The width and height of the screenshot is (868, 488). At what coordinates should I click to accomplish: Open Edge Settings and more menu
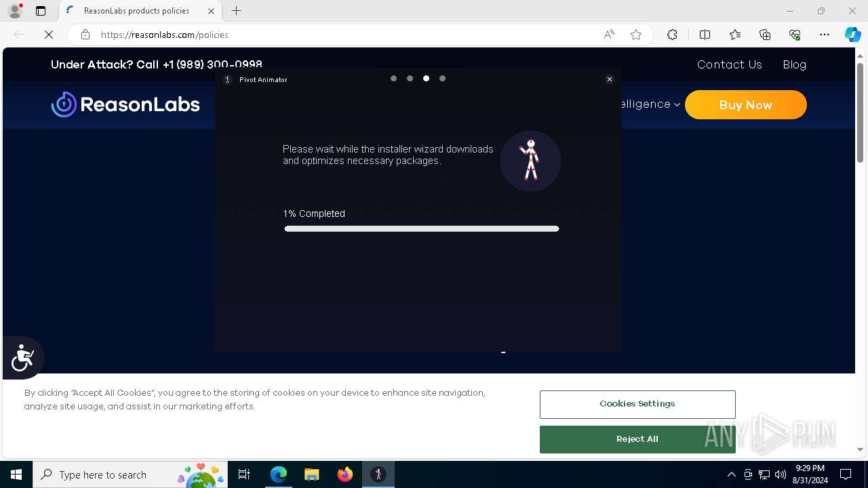click(825, 35)
